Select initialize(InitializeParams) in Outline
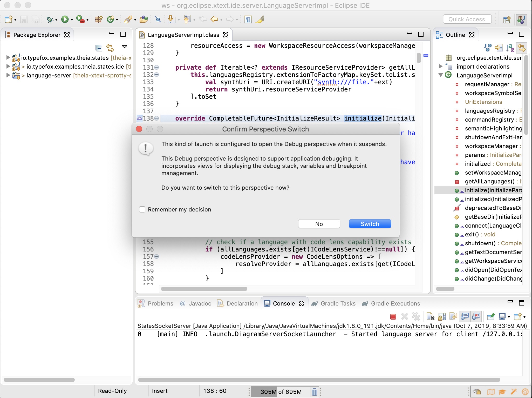Viewport: 532px width, 398px height. click(x=478, y=190)
